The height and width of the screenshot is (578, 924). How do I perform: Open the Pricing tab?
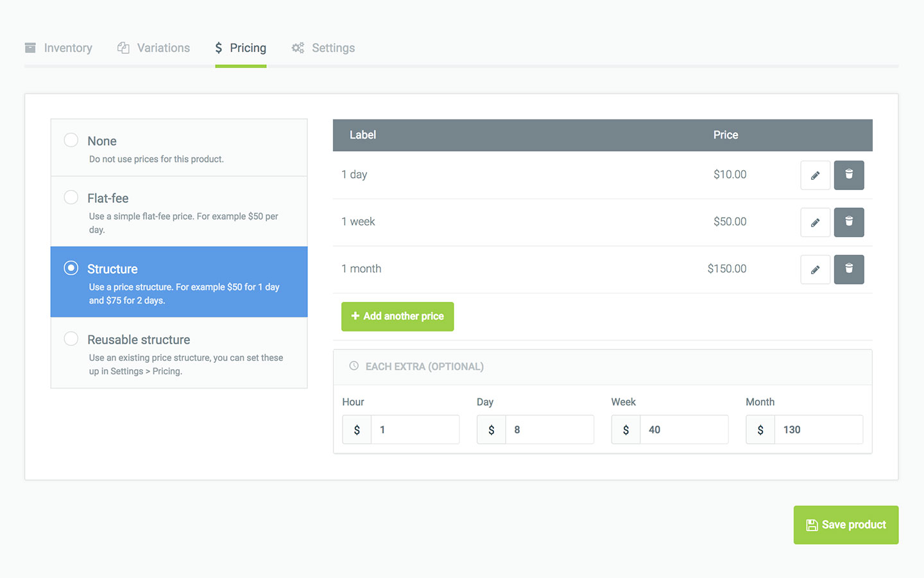(241, 48)
